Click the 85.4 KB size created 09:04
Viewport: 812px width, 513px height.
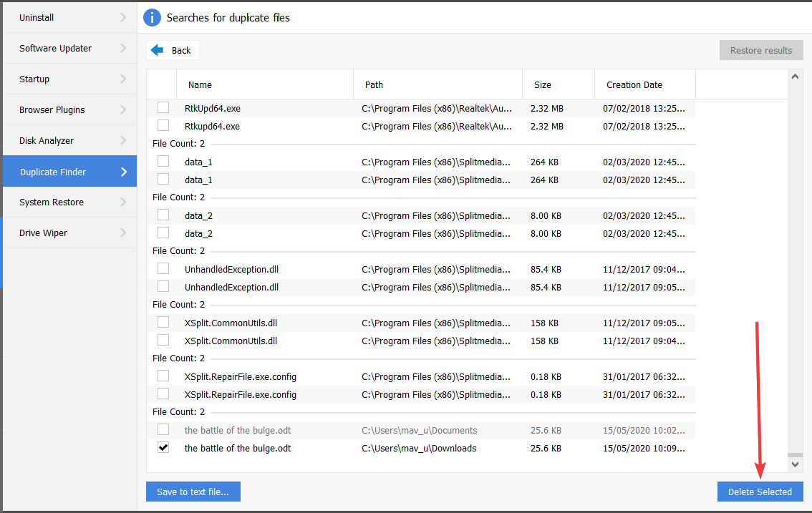[546, 270]
